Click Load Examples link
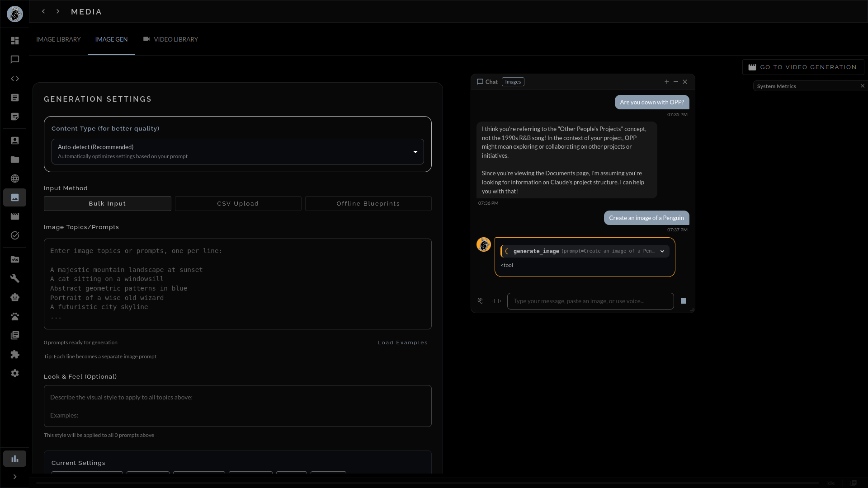 402,343
